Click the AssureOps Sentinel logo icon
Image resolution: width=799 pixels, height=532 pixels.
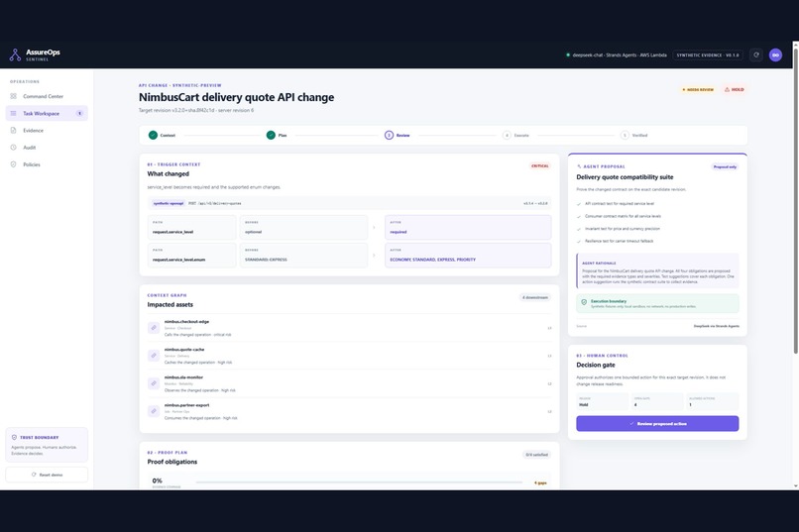pyautogui.click(x=15, y=54)
